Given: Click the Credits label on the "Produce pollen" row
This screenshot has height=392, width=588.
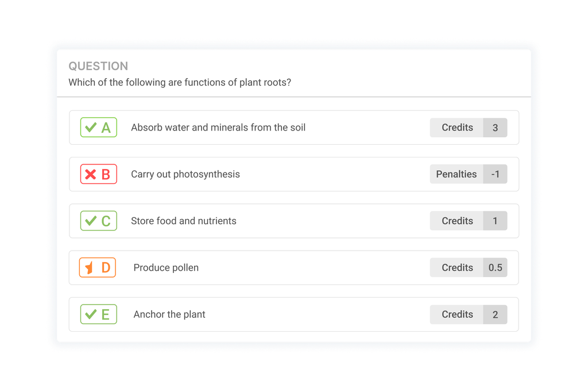Looking at the screenshot, I should pos(457,267).
